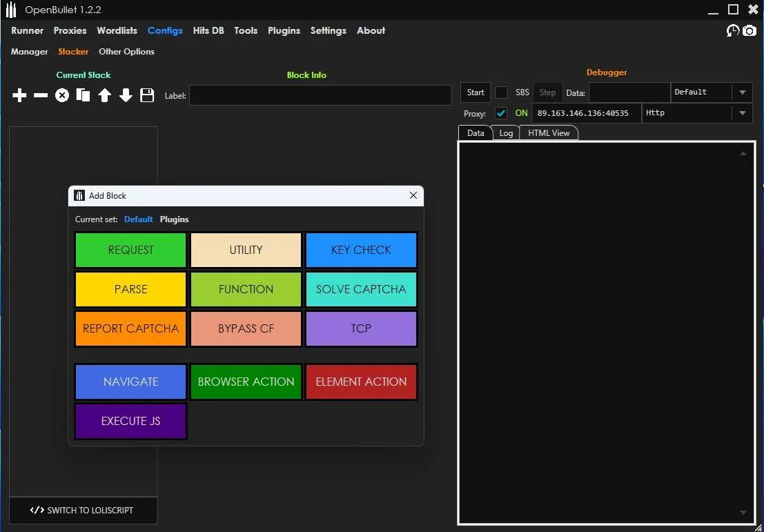This screenshot has width=764, height=532.
Task: Click the debugger Step button
Action: pos(548,92)
